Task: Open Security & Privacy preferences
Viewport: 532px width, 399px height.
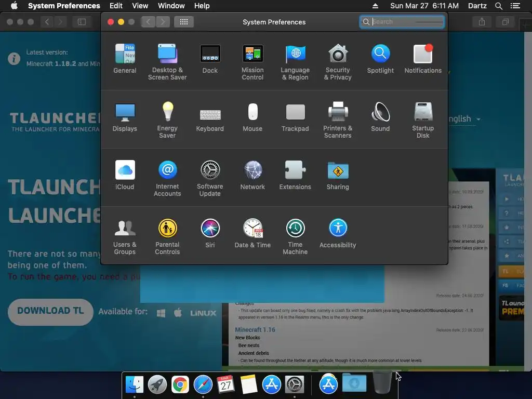Action: pos(338,62)
